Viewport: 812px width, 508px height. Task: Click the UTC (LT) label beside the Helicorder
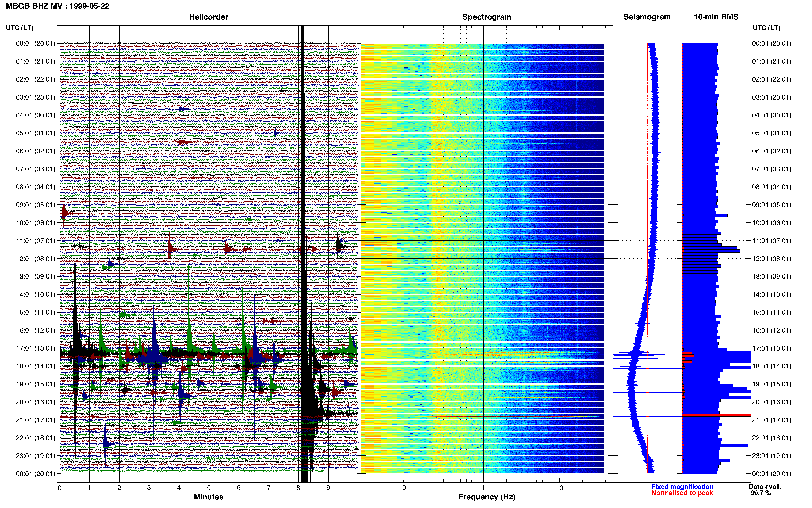(20, 28)
